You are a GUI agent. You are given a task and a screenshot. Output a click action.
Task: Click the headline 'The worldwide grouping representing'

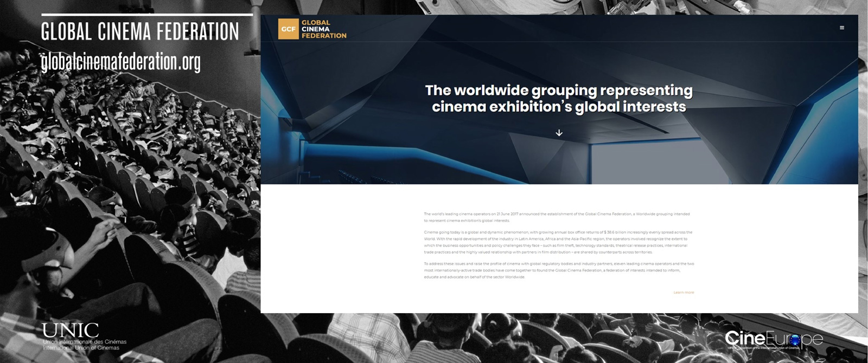(558, 90)
